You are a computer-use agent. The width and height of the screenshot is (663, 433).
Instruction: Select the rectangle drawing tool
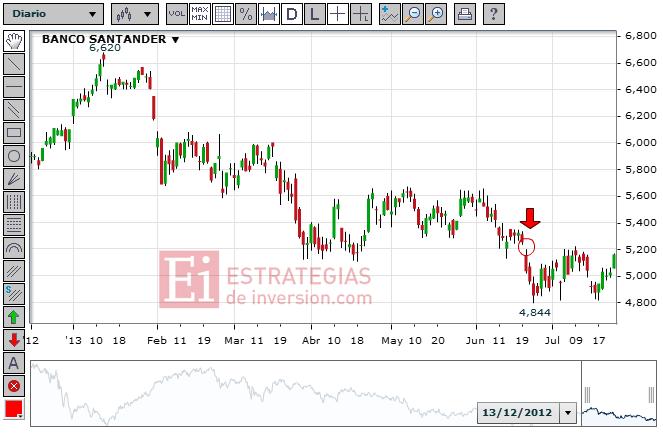click(x=14, y=133)
